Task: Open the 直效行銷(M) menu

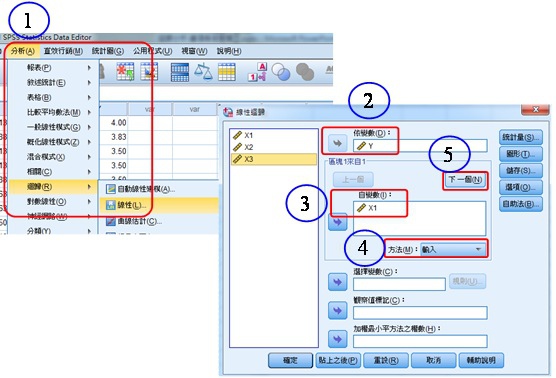Action: pyautogui.click(x=63, y=51)
